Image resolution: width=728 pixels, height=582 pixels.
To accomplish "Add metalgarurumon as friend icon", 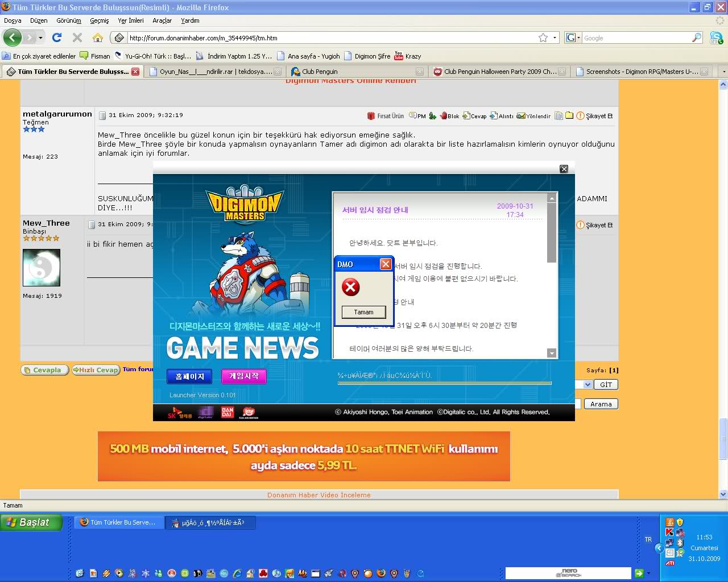I will click(x=433, y=115).
